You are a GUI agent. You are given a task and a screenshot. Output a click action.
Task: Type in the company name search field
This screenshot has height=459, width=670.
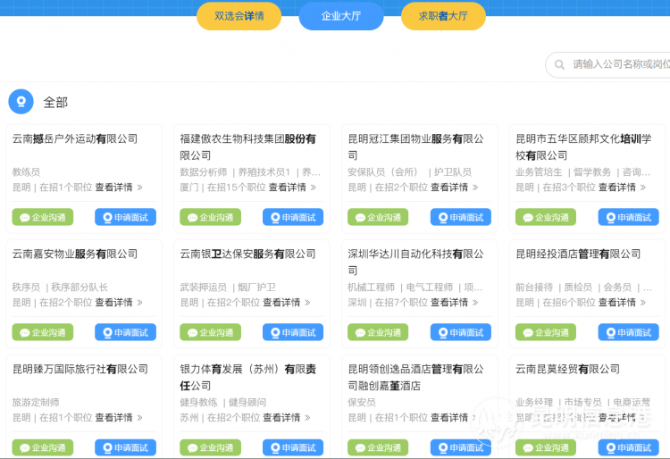(x=615, y=65)
